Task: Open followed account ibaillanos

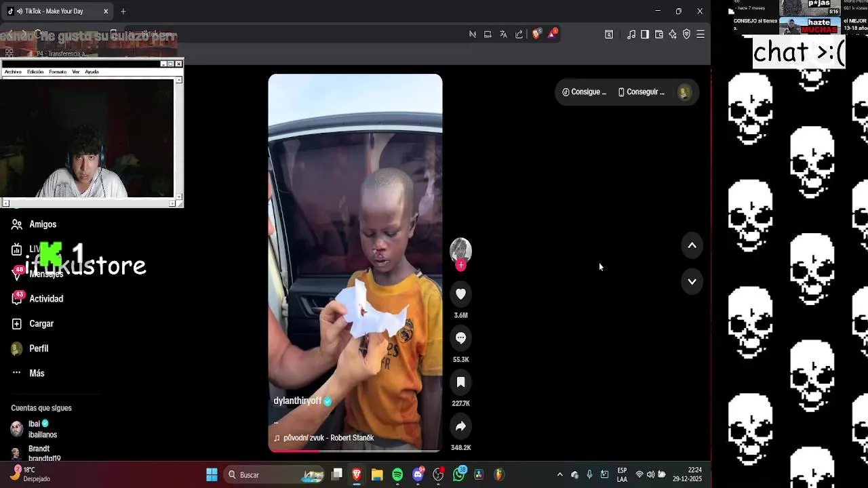Action: point(34,429)
